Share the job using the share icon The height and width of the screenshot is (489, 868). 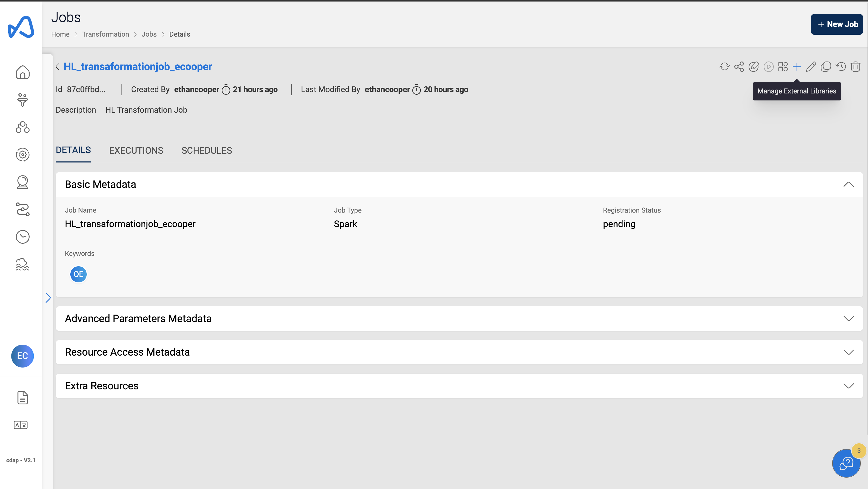[739, 67]
